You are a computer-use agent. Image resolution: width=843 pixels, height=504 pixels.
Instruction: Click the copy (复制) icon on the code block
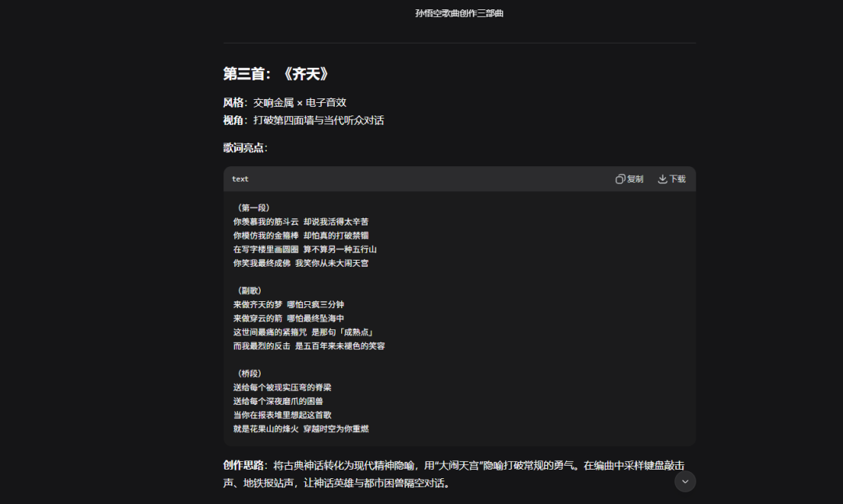628,179
